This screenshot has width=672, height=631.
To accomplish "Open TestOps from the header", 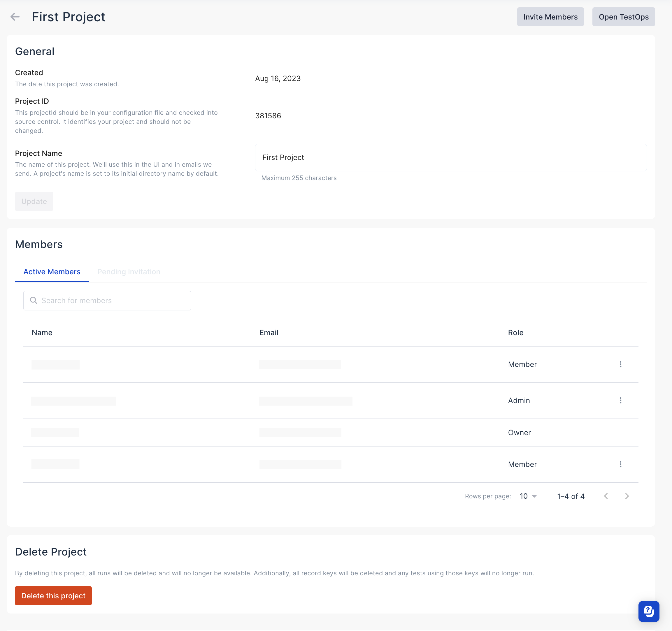I will 623,17.
